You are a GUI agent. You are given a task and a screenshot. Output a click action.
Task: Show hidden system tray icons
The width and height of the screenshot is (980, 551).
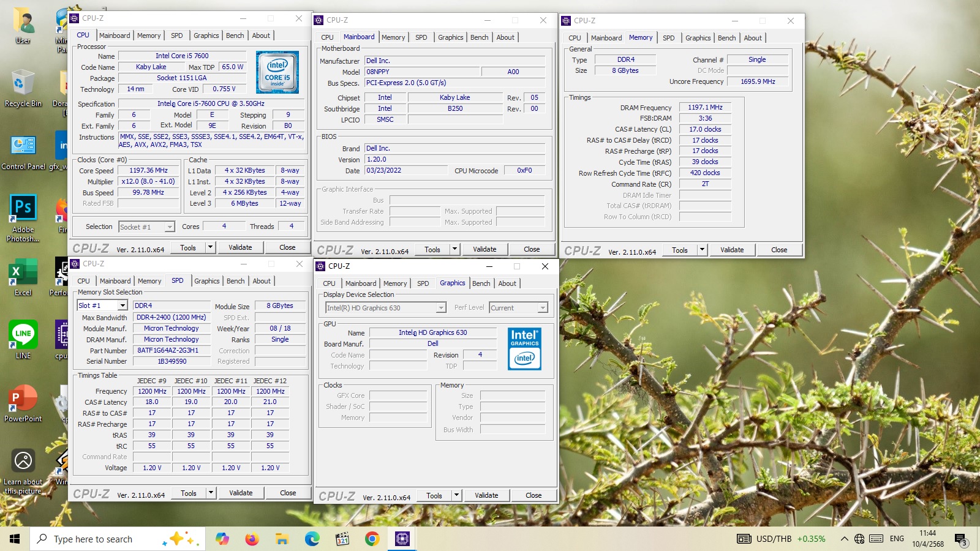pyautogui.click(x=844, y=539)
